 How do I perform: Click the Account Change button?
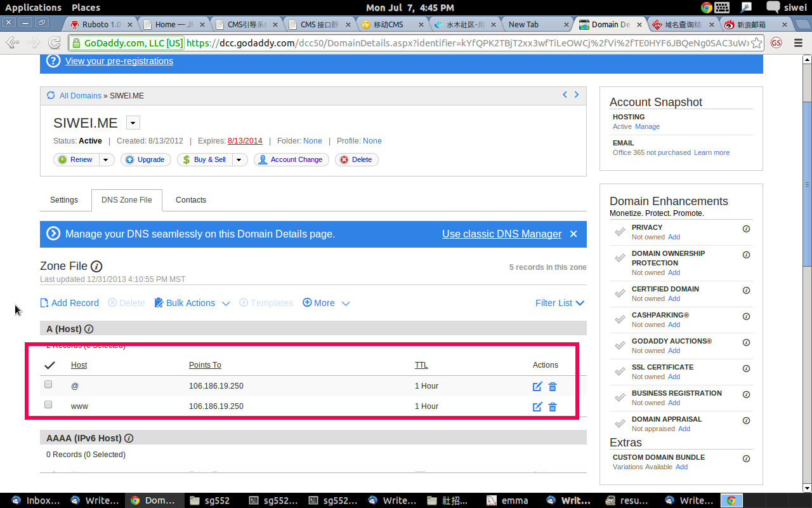pyautogui.click(x=291, y=159)
